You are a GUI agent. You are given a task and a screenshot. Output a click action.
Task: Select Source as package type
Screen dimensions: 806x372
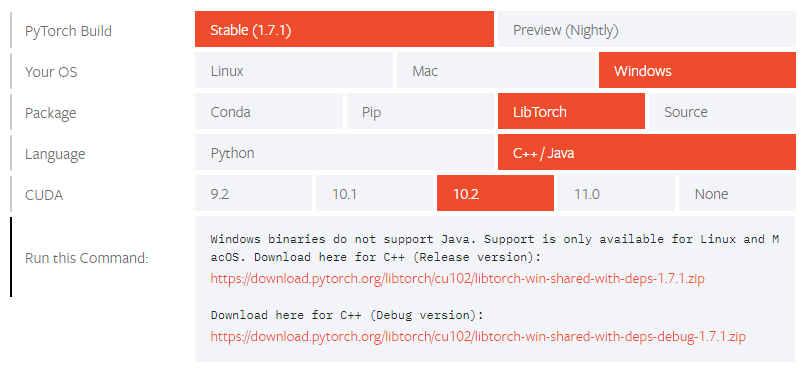(x=722, y=111)
